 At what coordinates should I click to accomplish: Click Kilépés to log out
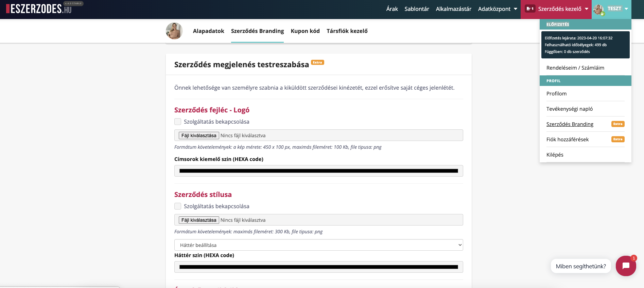[555, 155]
